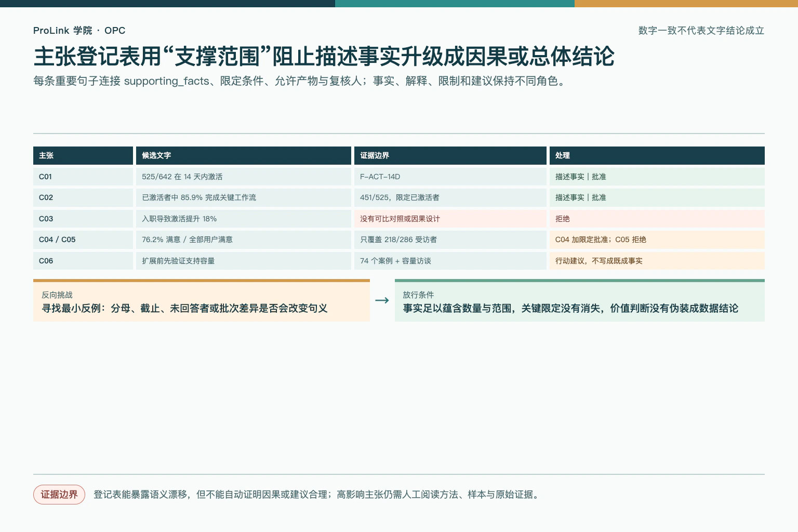Select cell 入职导致激活提升 18%
The image size is (798, 532).
click(x=244, y=219)
